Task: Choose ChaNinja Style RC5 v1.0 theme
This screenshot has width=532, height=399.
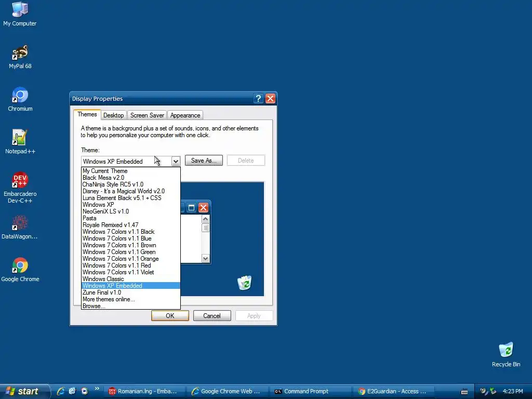Action: 130,184
